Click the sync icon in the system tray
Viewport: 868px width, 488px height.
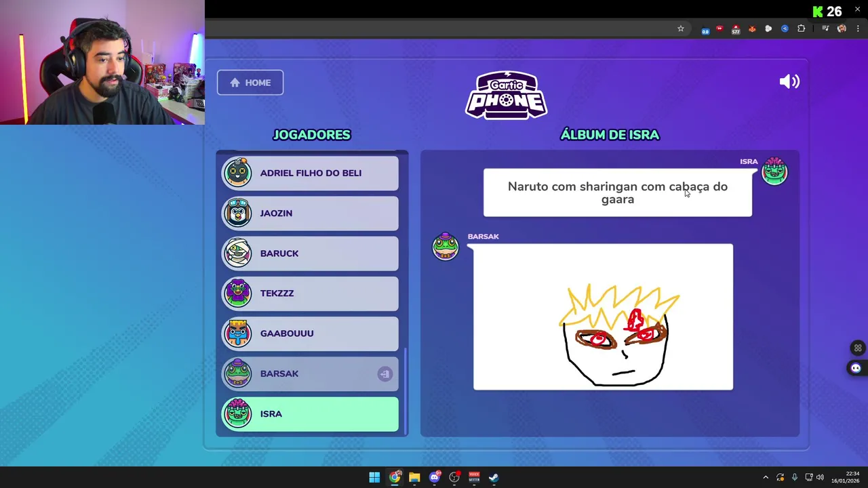click(x=780, y=478)
